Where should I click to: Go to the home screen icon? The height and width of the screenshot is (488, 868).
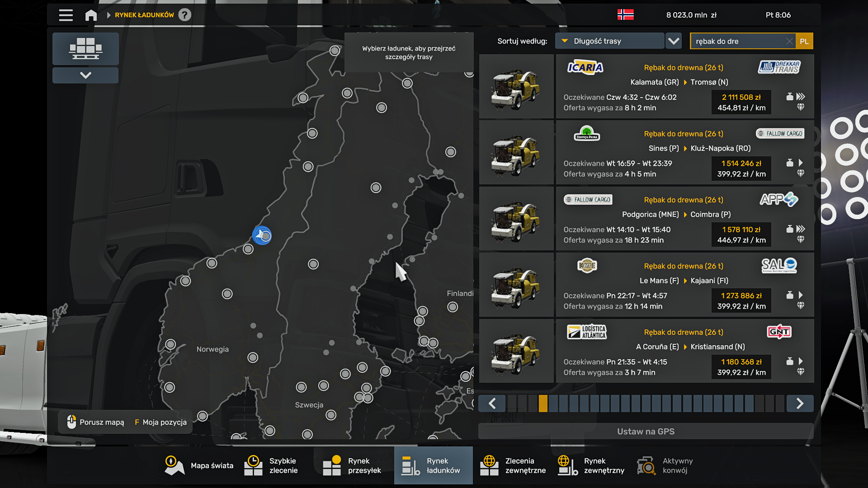tap(91, 15)
